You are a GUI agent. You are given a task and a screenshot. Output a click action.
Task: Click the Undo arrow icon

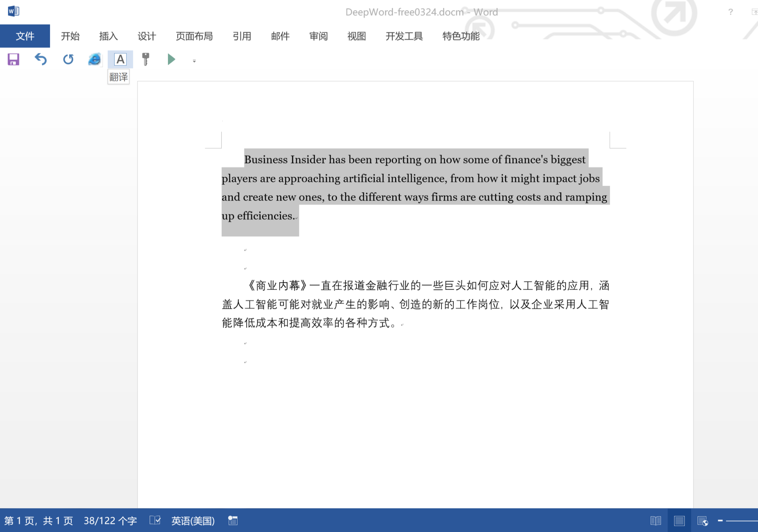(x=40, y=59)
